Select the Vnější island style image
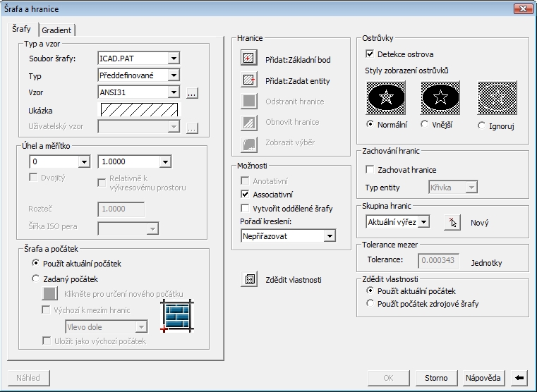The image size is (537, 392). coord(440,99)
